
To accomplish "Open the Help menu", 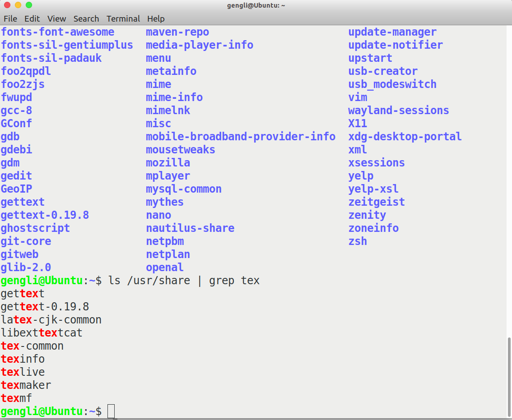I will (x=156, y=18).
